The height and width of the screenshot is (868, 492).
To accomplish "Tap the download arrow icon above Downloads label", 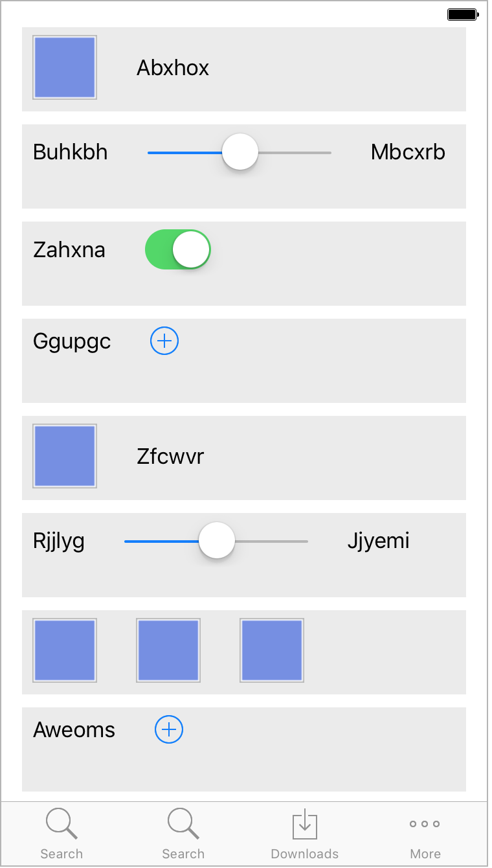I will pyautogui.click(x=304, y=823).
